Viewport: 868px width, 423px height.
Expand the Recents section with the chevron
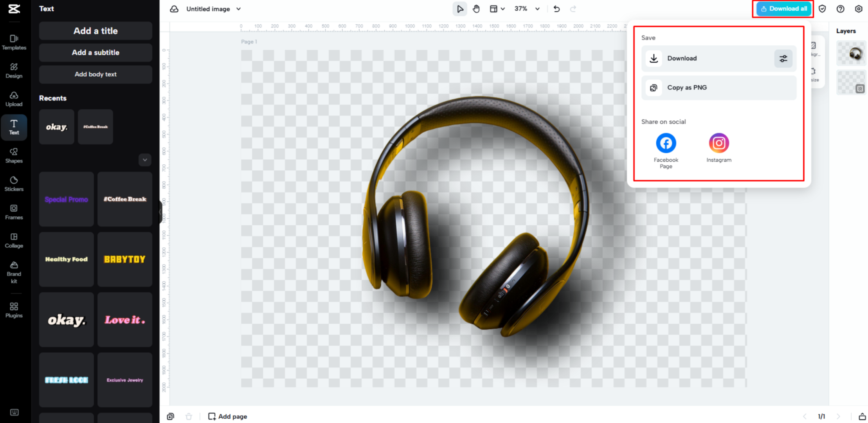point(144,160)
